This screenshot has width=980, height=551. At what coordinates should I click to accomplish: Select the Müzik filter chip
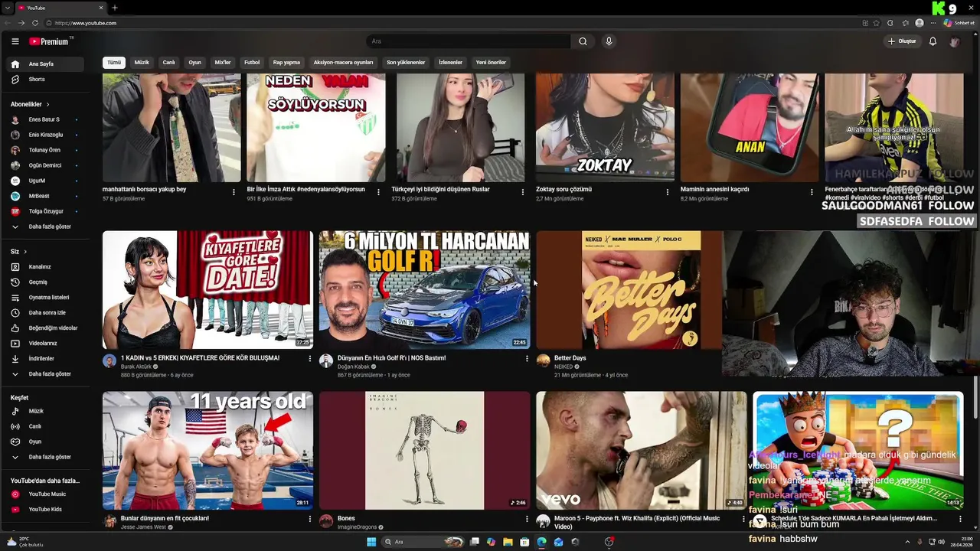coord(142,63)
